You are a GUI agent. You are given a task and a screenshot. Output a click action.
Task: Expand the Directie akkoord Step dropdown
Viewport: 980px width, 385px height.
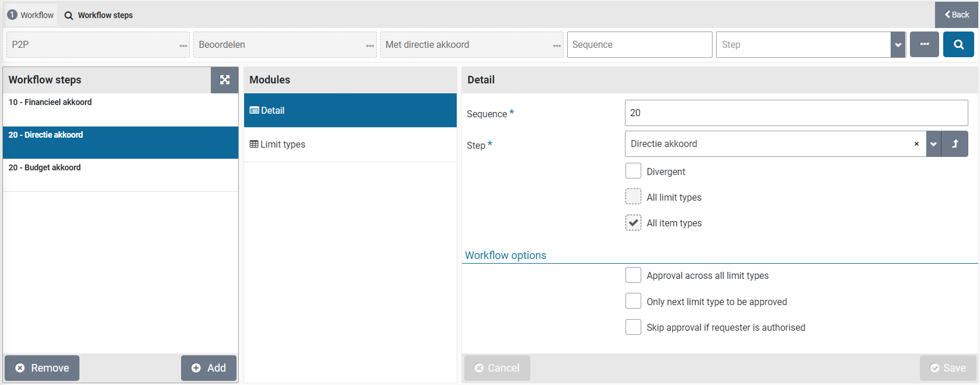[x=933, y=144]
